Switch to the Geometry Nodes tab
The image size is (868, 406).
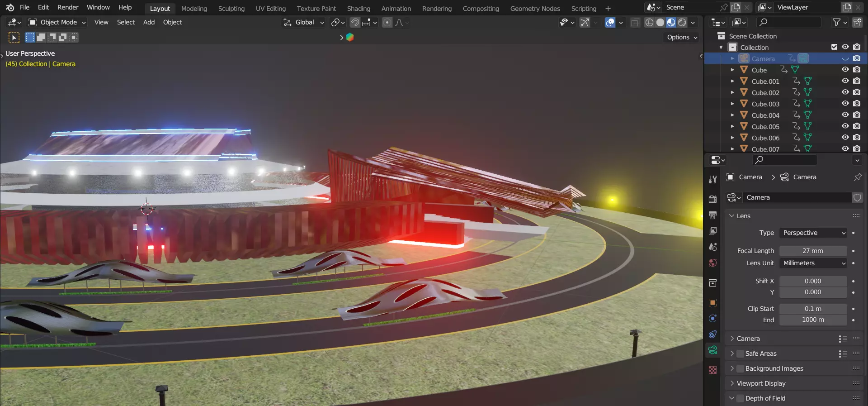click(535, 9)
